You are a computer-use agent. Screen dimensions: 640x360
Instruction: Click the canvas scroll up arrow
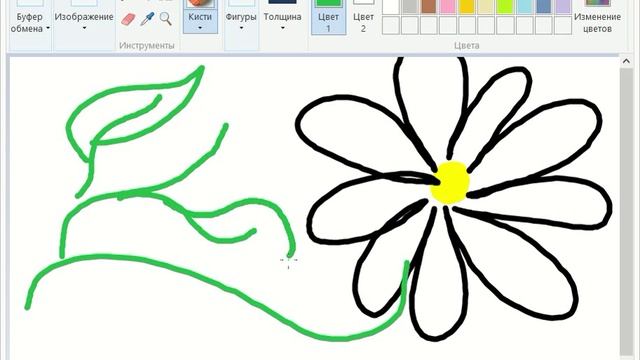pos(626,62)
